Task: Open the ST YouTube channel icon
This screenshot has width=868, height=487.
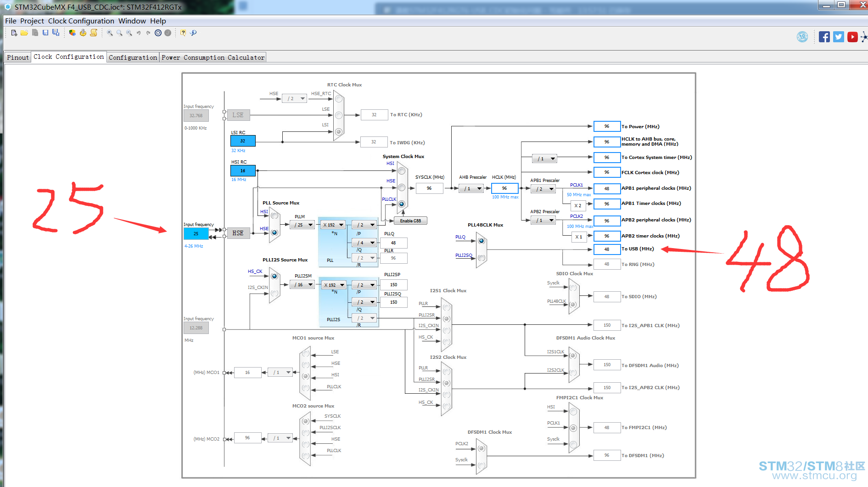Action: (852, 37)
